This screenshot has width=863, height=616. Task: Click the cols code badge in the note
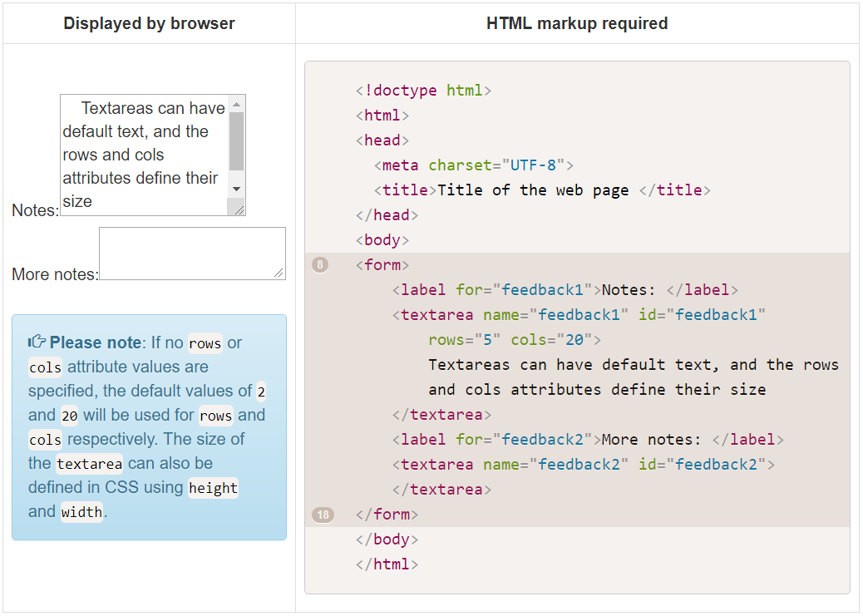45,367
